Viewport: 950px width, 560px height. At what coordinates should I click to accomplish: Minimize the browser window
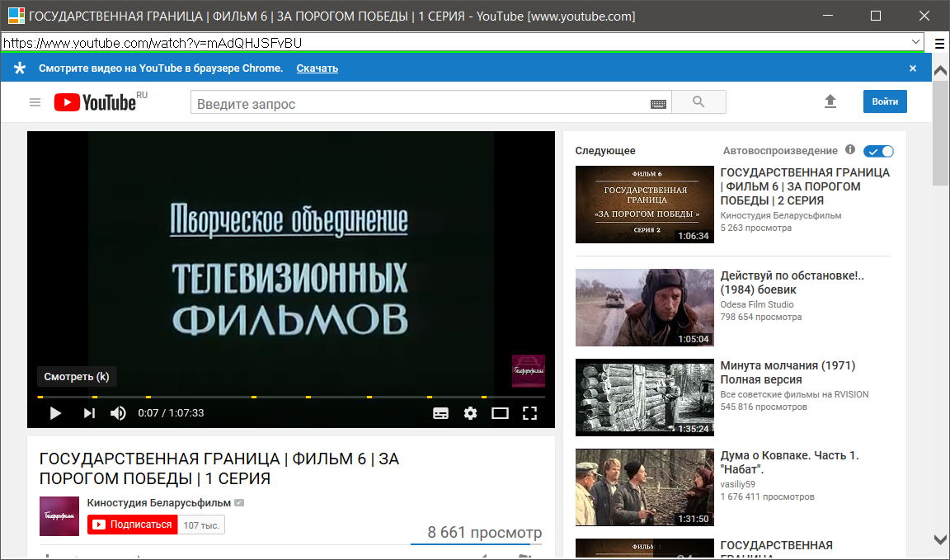[828, 16]
